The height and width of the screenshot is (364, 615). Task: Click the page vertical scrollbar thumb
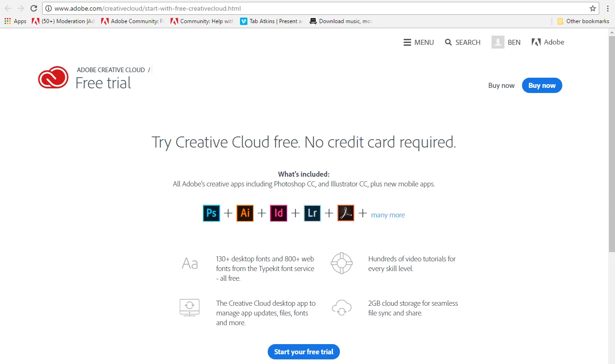(611, 143)
